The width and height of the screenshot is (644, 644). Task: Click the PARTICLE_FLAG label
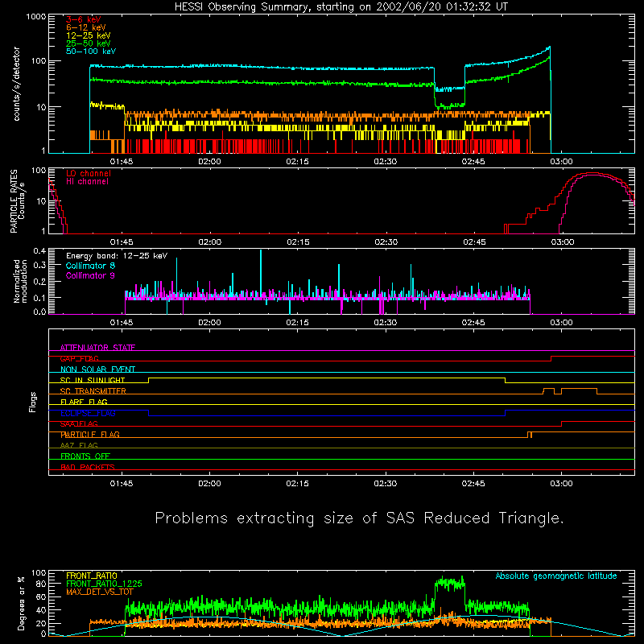tap(90, 435)
